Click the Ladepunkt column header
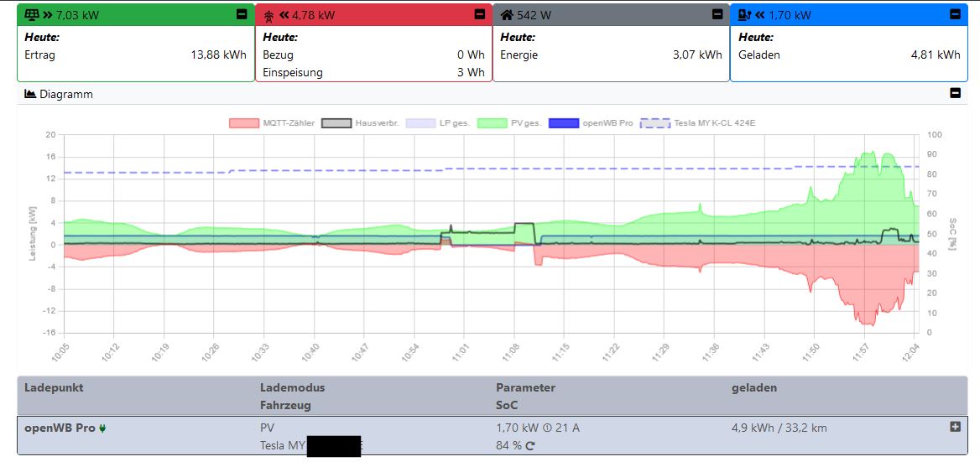Viewport: 980px width, 467px height. click(x=54, y=387)
